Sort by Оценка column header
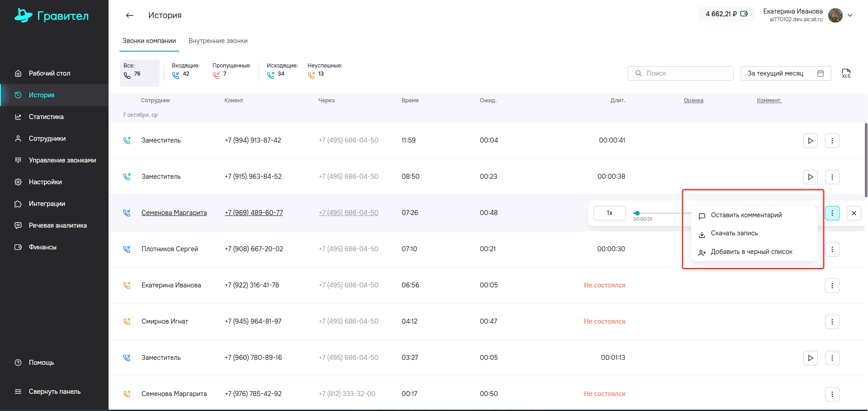The image size is (868, 411). 693,100
